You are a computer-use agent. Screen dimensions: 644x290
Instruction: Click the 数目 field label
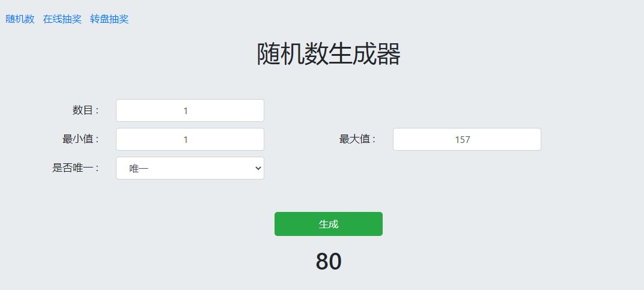tap(85, 110)
